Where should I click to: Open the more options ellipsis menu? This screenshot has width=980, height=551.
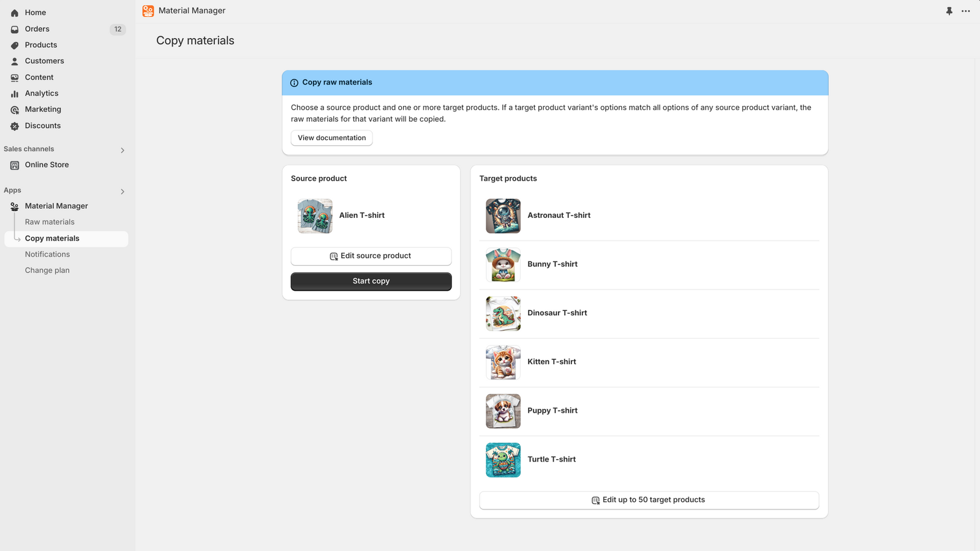tap(967, 11)
